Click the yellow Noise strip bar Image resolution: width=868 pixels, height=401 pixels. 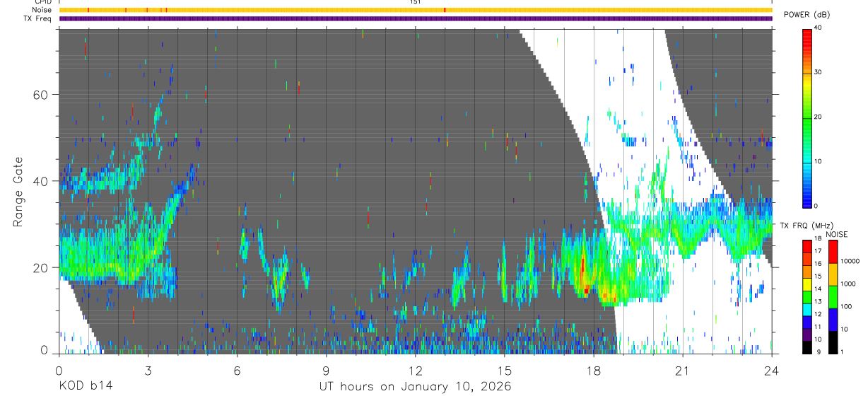(415, 10)
